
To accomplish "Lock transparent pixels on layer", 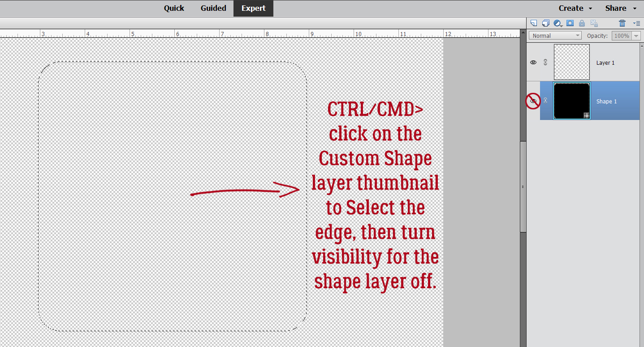I will [594, 23].
